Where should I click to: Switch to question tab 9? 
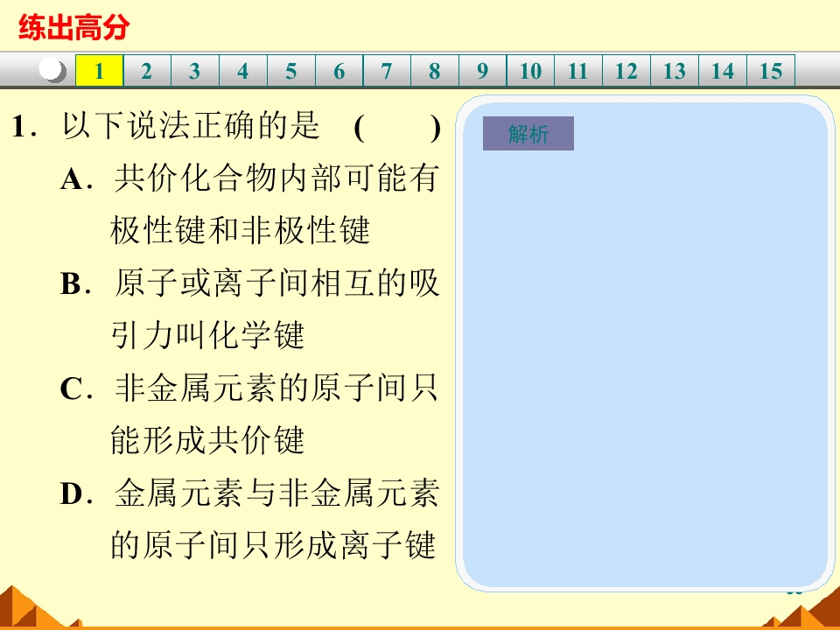pyautogui.click(x=483, y=70)
